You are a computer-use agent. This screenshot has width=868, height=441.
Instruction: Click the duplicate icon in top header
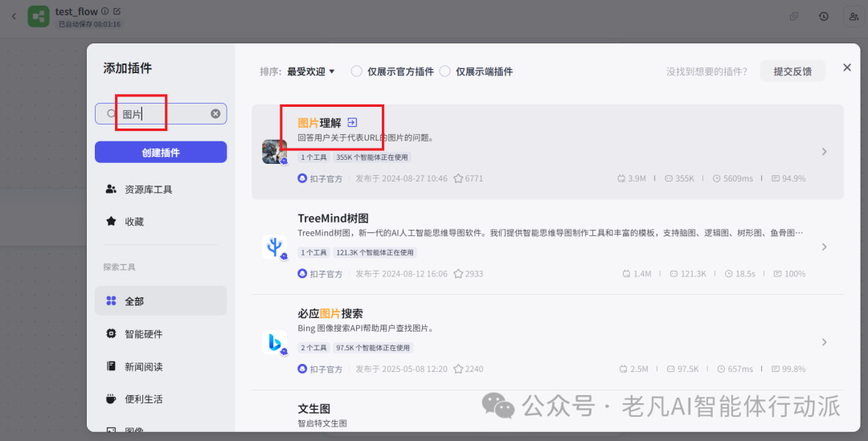794,17
